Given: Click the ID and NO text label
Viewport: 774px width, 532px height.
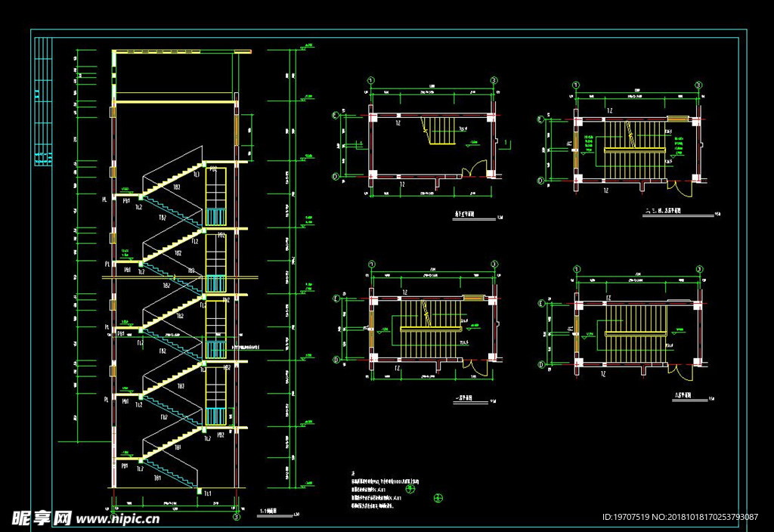Looking at the screenshot, I should point(680,518).
